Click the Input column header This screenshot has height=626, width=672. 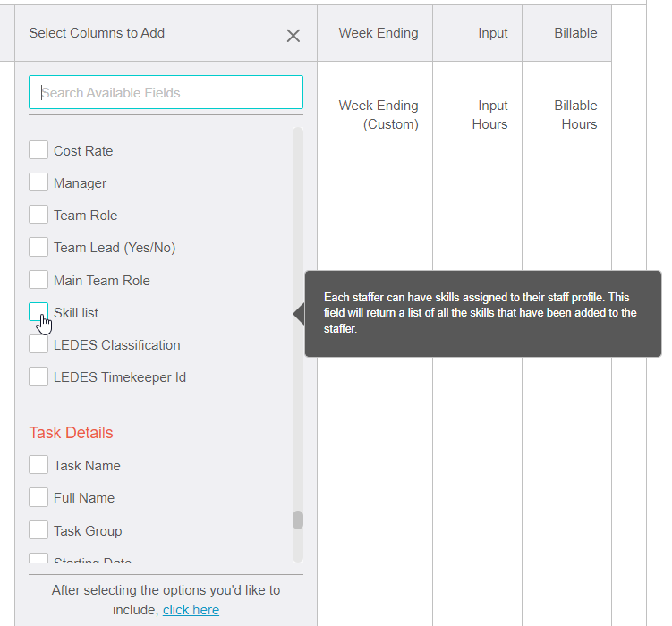click(x=492, y=33)
